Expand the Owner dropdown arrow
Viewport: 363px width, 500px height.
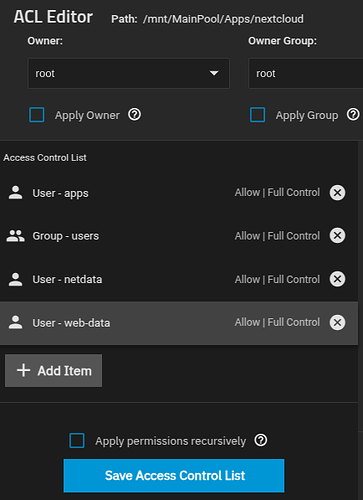click(x=214, y=73)
